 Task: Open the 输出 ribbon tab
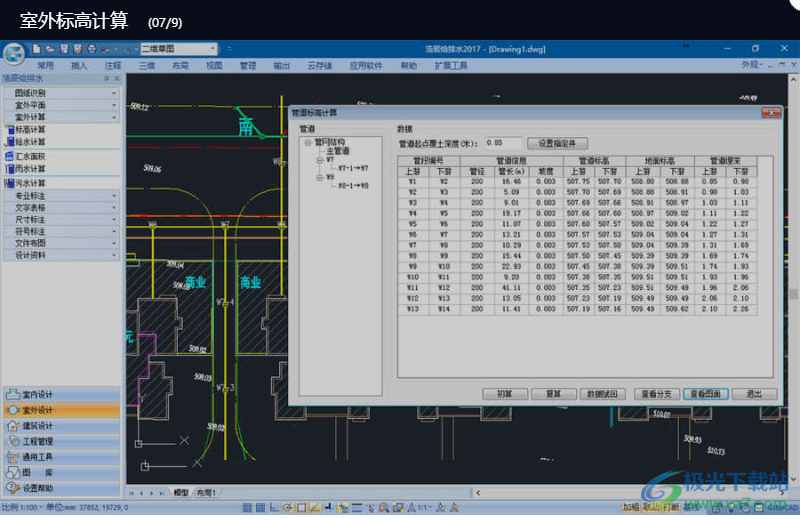pyautogui.click(x=282, y=65)
